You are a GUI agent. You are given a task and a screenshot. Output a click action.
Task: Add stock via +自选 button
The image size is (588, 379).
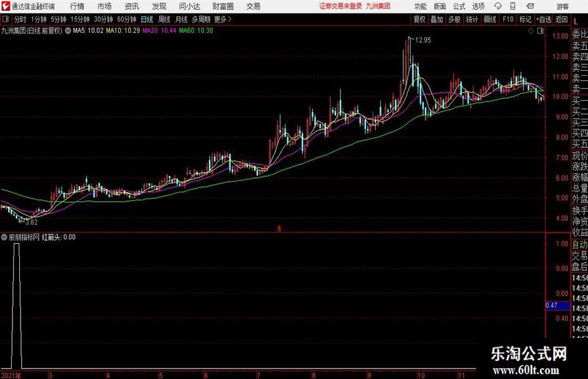543,19
